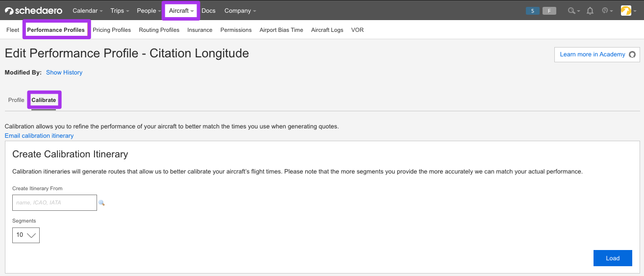Open notifications bell
Viewport: 644px width, 276px height.
pyautogui.click(x=590, y=11)
